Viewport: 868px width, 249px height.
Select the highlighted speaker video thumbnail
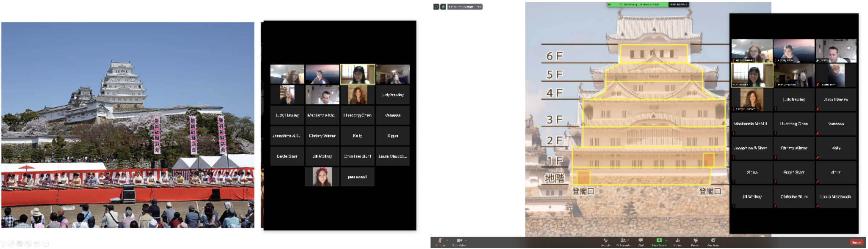[358, 74]
